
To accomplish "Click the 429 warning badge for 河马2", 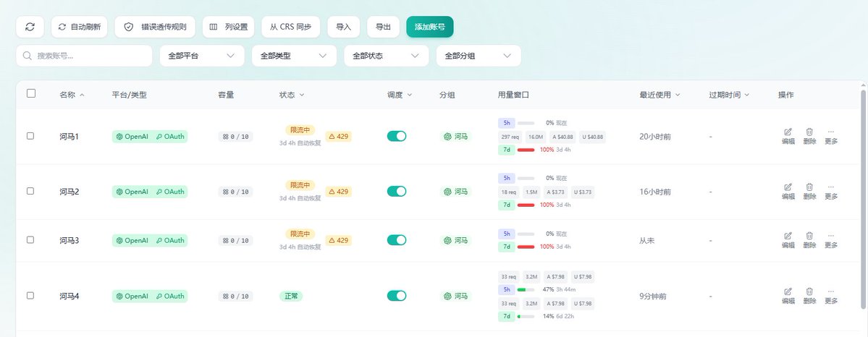I will tap(338, 192).
